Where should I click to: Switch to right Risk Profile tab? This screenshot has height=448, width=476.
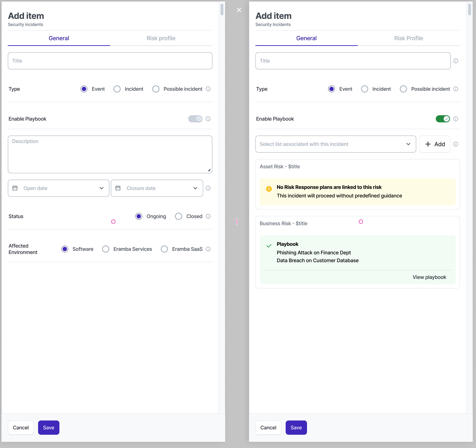coord(408,38)
